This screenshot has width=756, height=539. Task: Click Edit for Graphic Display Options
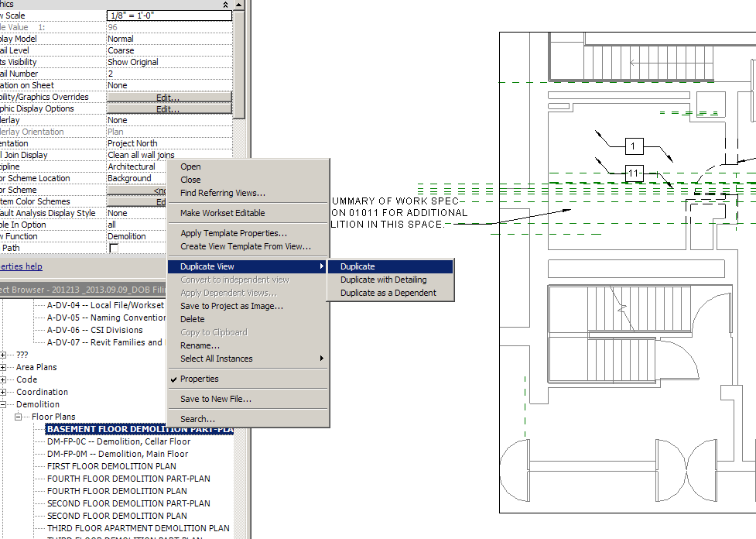168,109
